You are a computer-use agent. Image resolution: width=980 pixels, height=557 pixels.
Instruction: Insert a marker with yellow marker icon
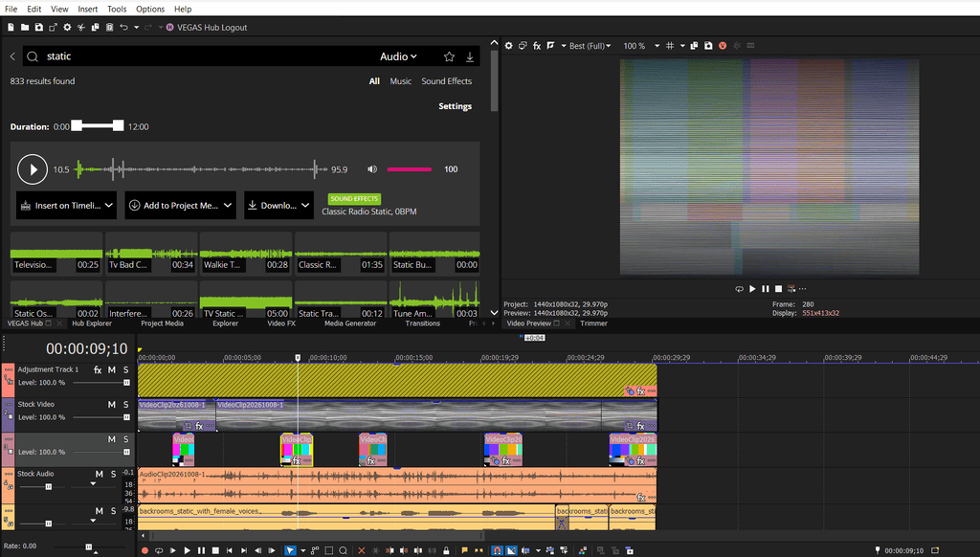pos(464,550)
